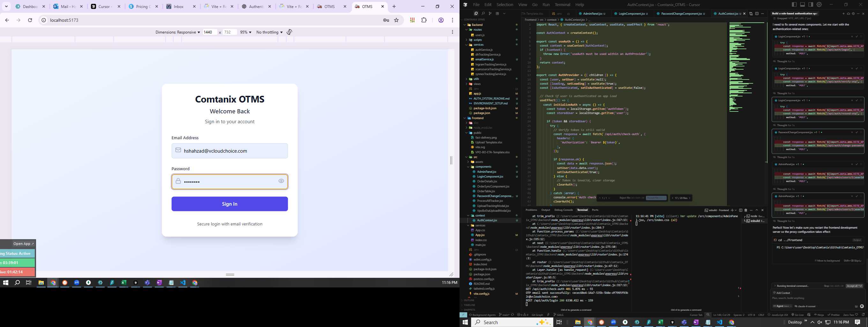868x327 pixels.
Task: Reload the localhost page
Action: (30, 20)
